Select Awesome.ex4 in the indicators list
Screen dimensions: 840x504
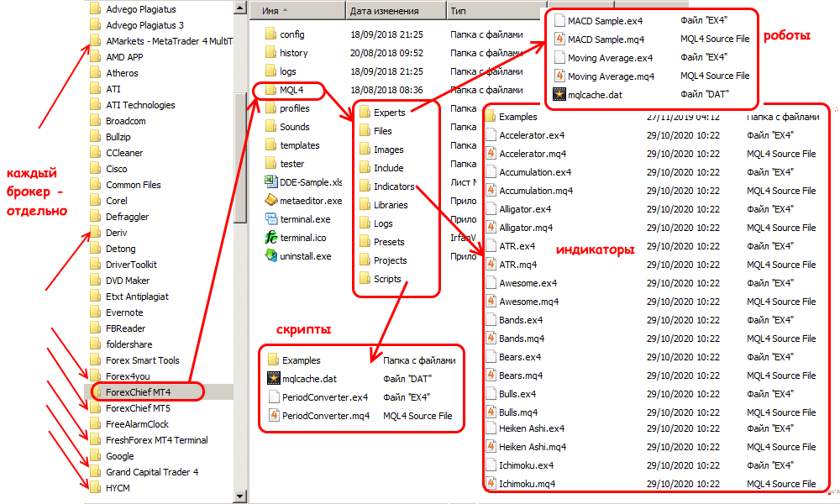tap(528, 283)
